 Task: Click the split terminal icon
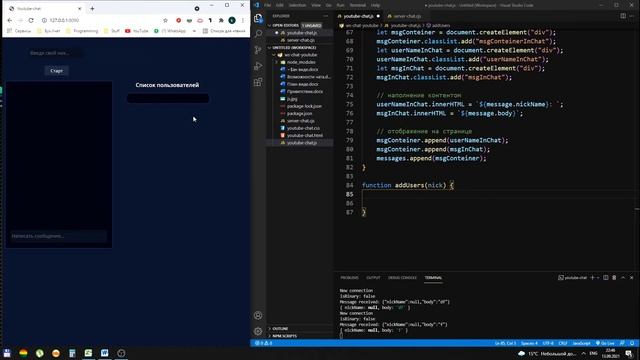pyautogui.click(x=606, y=278)
